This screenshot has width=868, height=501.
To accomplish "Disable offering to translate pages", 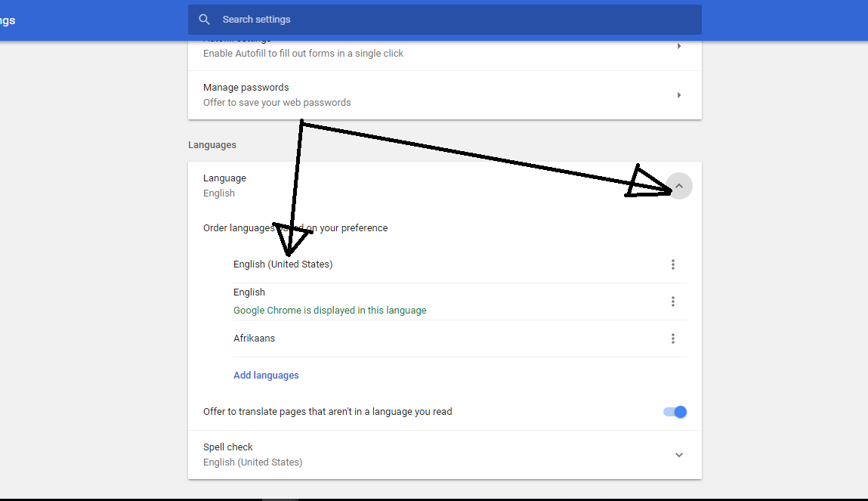I will click(x=675, y=411).
